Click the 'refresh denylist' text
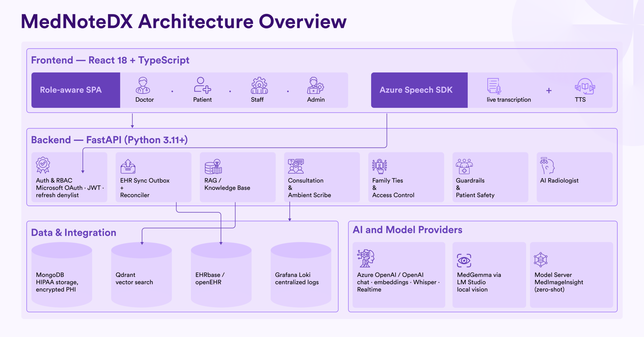 tap(57, 195)
